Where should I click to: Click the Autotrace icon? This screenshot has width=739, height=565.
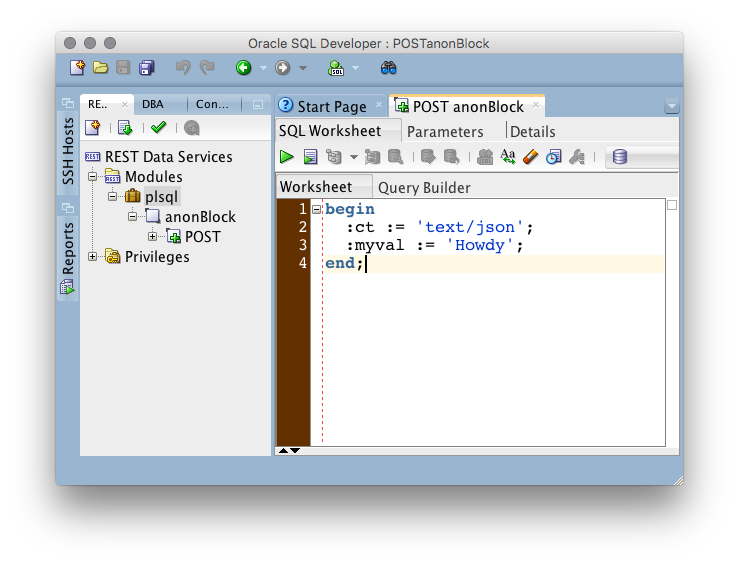pyautogui.click(x=372, y=156)
